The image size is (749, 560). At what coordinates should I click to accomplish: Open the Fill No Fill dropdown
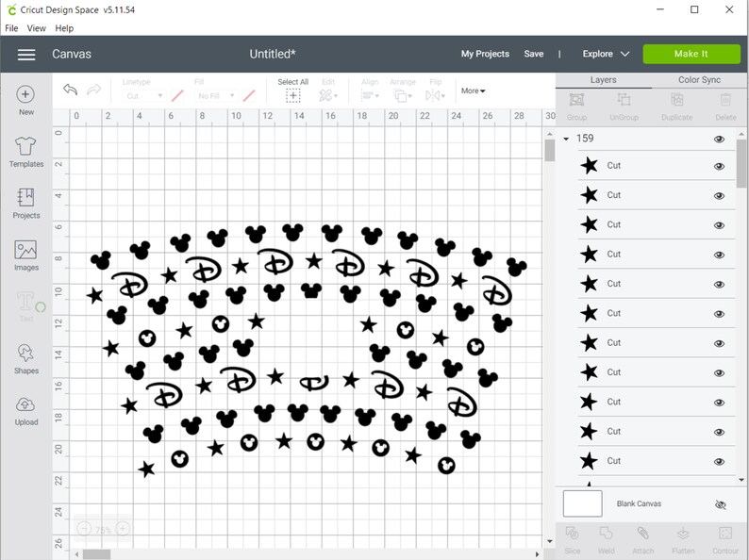coord(216,95)
